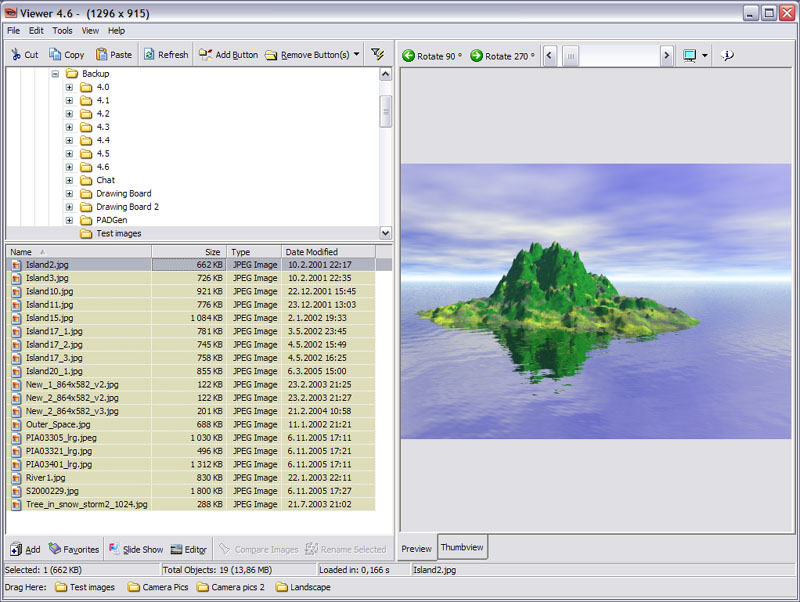This screenshot has width=800, height=602.
Task: Click the Landscape drag-bar folder
Action: (x=303, y=587)
